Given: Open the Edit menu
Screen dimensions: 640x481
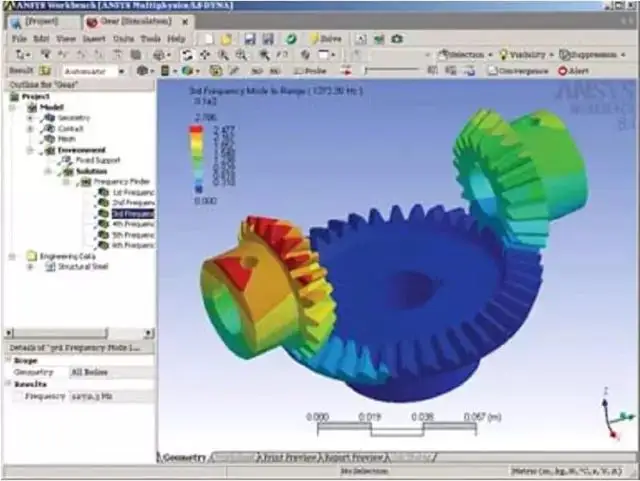Looking at the screenshot, I should point(41,39).
